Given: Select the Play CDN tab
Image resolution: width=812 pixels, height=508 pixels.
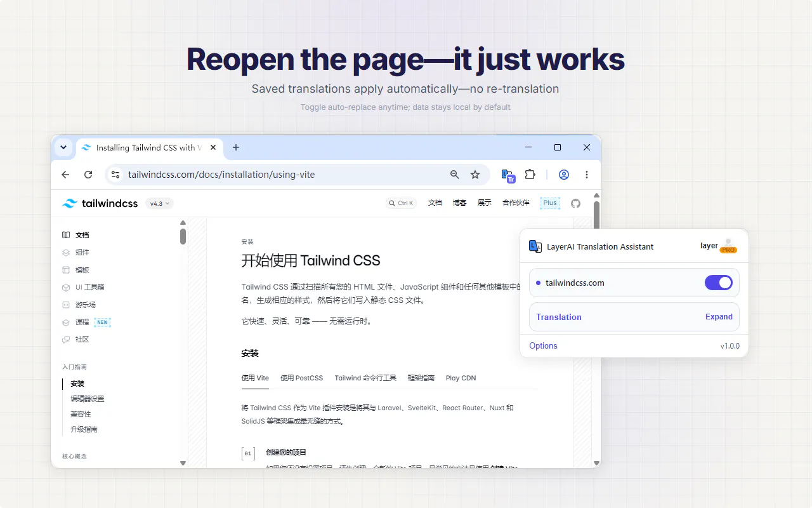Looking at the screenshot, I should pos(461,378).
